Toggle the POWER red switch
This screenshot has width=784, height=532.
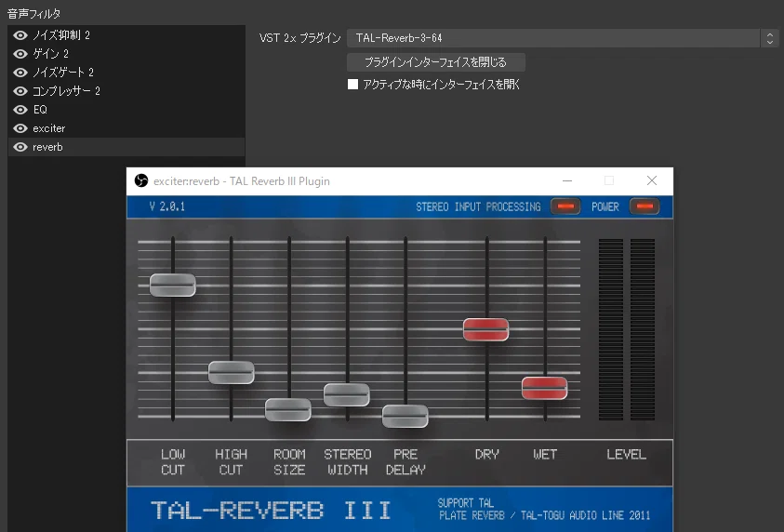pos(644,206)
